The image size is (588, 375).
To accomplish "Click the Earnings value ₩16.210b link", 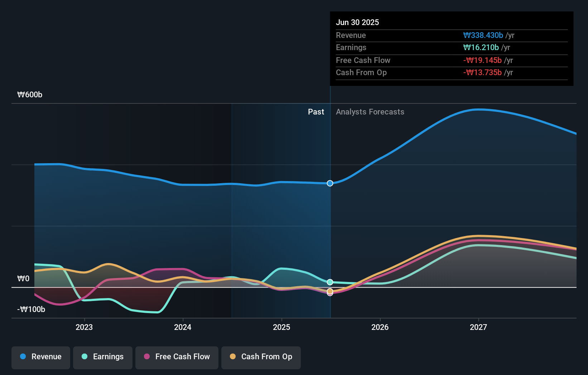I will coord(481,47).
